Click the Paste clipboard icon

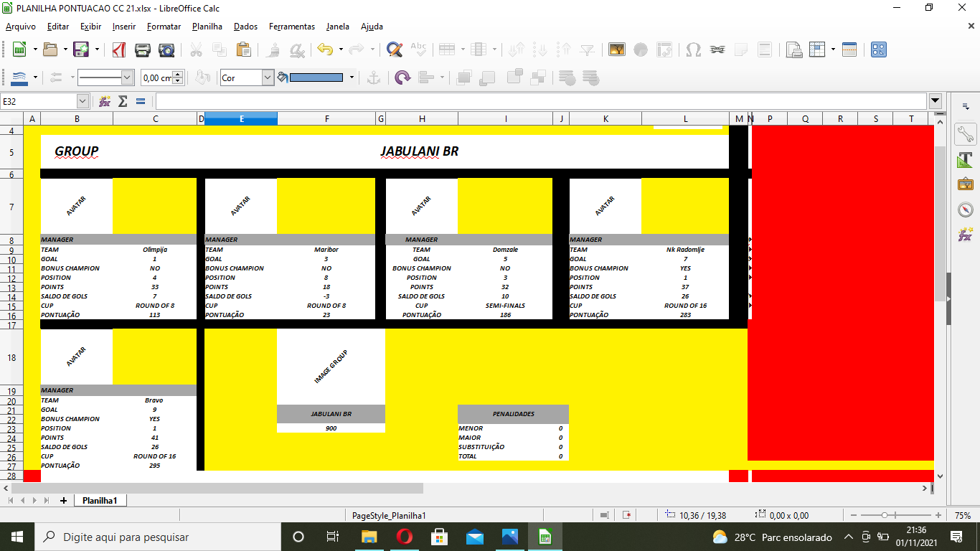(243, 50)
